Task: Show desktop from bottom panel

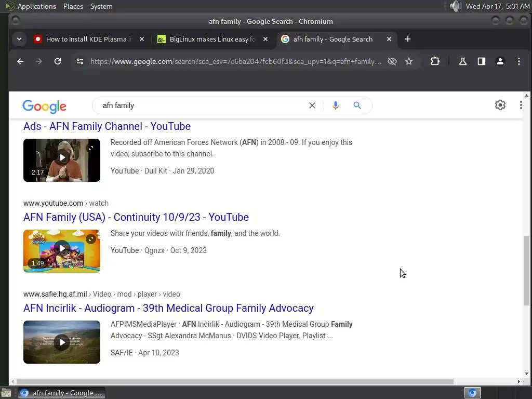Action: [6, 393]
